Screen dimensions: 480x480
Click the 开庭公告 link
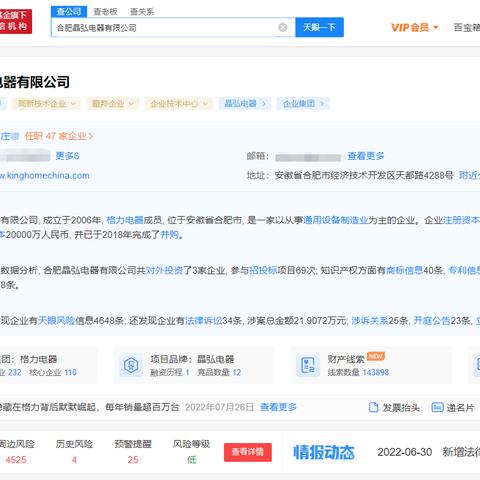[x=432, y=321]
